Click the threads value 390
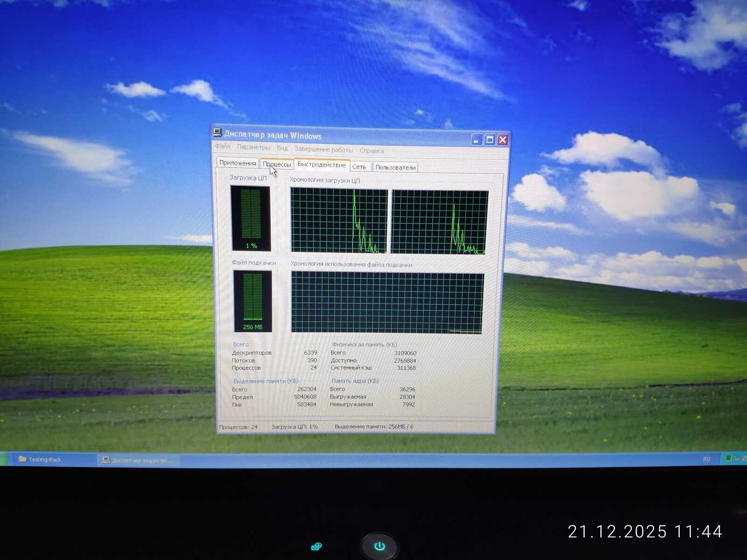Image resolution: width=747 pixels, height=560 pixels. pos(312,360)
